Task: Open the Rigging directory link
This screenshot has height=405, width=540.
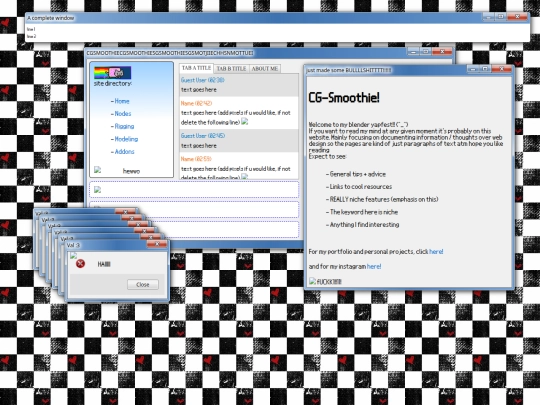Action: 124,126
